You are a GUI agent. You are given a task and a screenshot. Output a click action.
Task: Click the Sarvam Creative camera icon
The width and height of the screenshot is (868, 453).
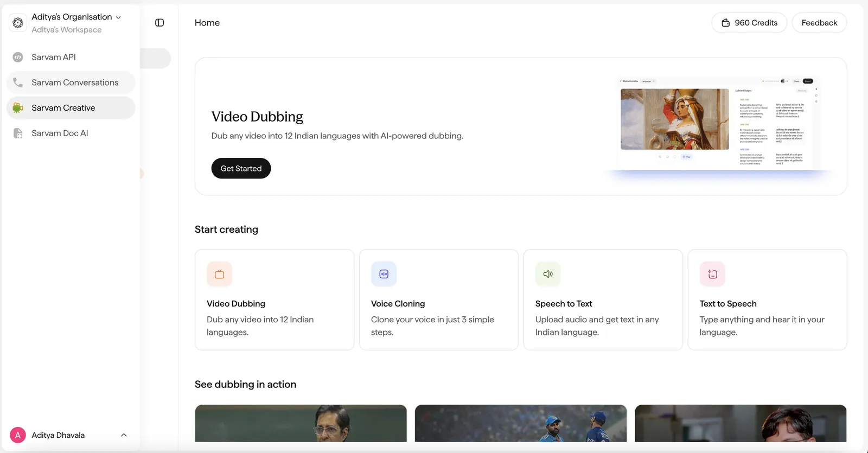click(18, 108)
